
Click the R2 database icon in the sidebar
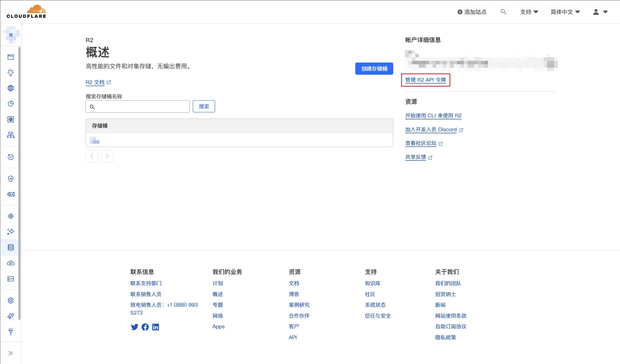pyautogui.click(x=11, y=247)
